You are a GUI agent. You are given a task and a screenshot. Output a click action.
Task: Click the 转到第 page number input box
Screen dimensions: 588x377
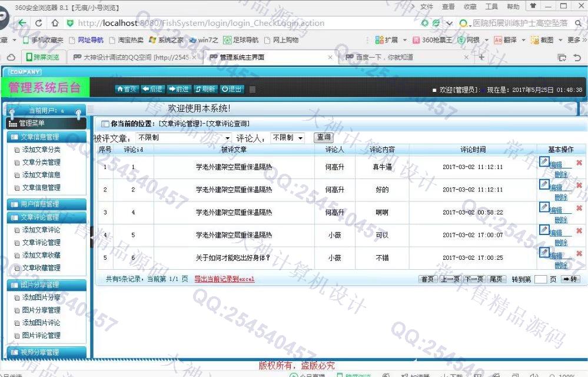click(x=540, y=279)
